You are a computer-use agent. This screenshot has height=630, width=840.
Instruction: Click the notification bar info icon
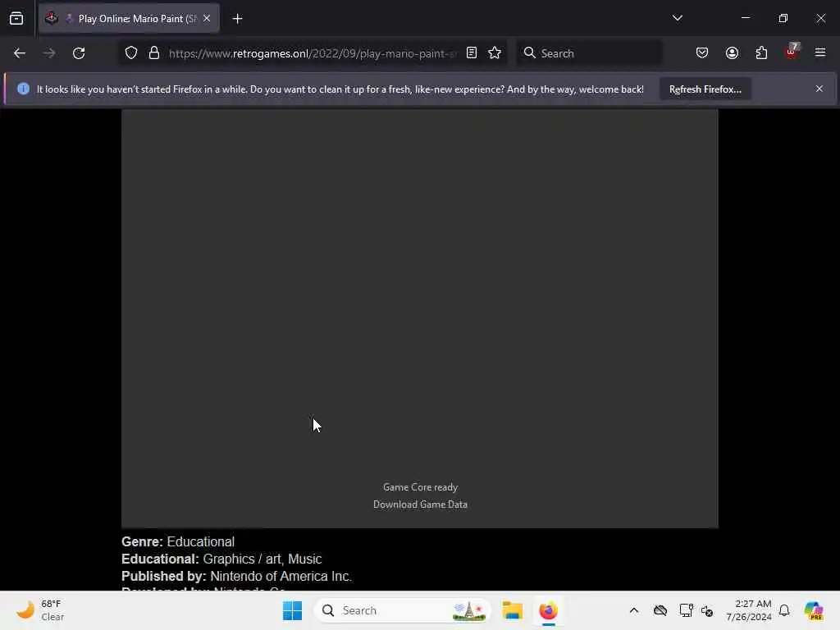[x=23, y=89]
